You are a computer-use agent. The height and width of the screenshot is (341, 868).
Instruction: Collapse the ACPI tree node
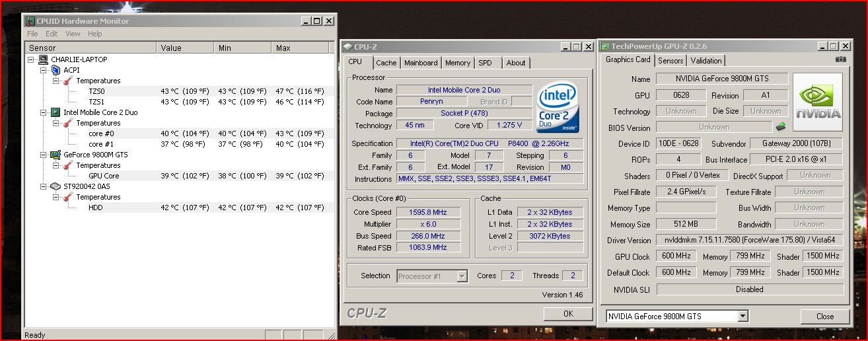(44, 70)
